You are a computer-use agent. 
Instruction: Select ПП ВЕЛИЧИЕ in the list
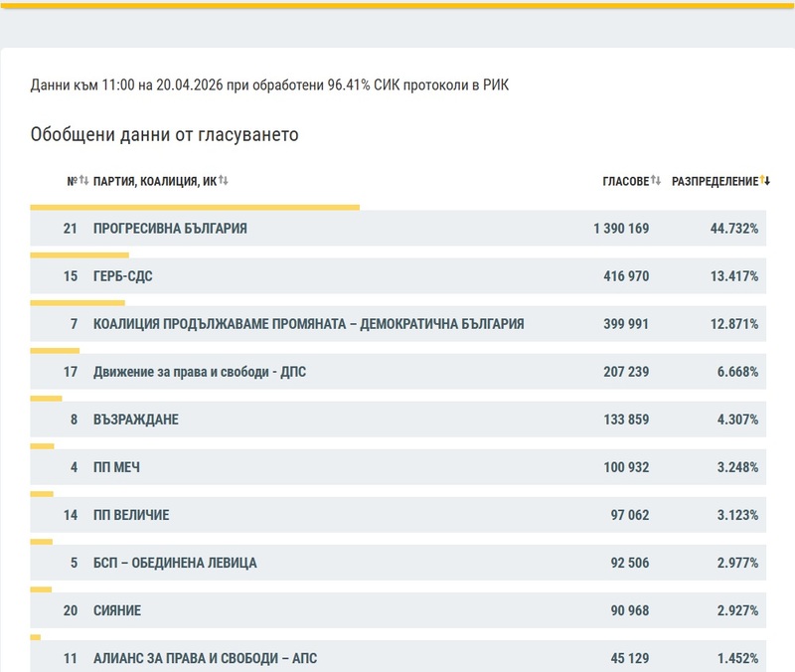130,515
